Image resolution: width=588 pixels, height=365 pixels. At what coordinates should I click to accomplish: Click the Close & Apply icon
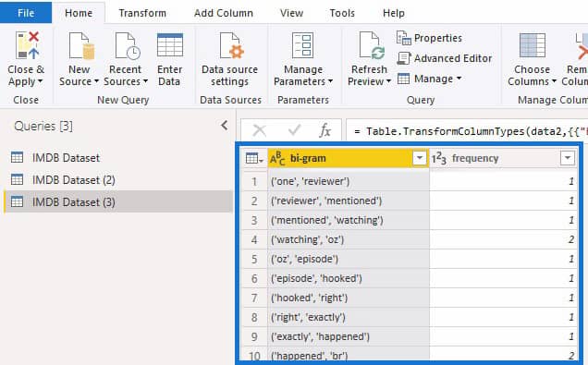[x=27, y=45]
